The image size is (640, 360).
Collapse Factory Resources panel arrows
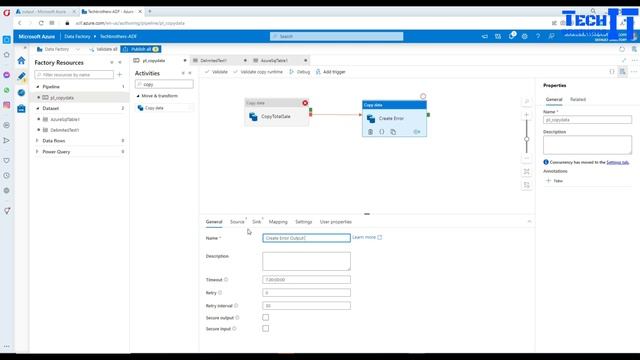(x=120, y=62)
